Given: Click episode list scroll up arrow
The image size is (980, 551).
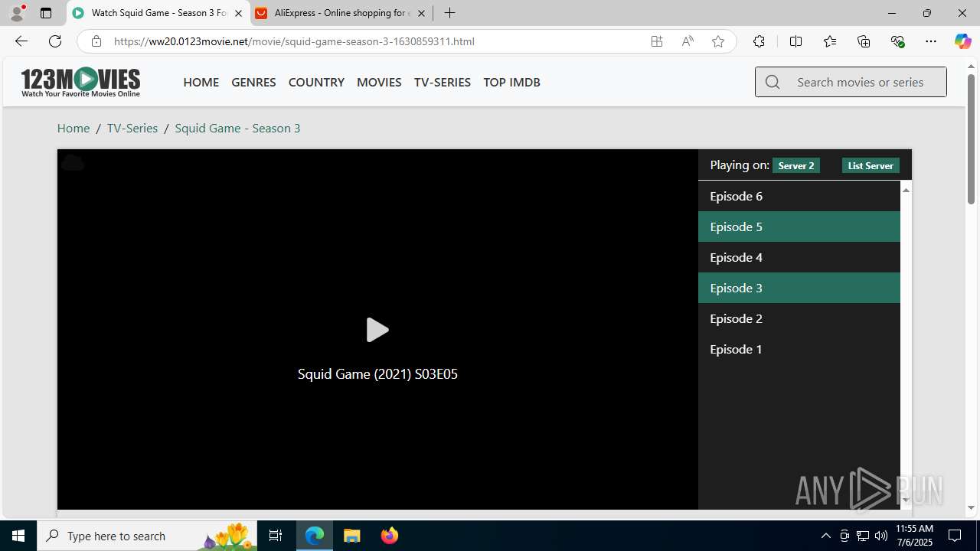Looking at the screenshot, I should (x=906, y=189).
